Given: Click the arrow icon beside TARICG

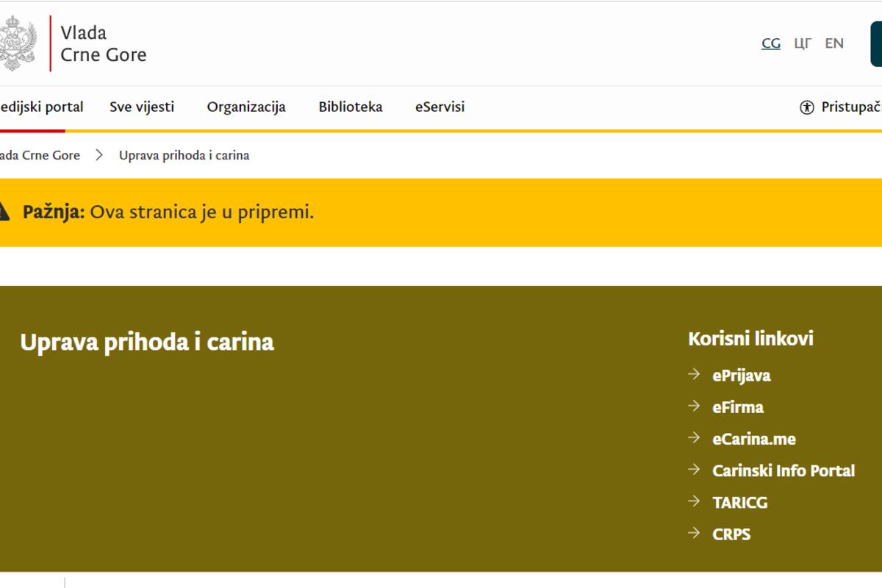Looking at the screenshot, I should [694, 502].
